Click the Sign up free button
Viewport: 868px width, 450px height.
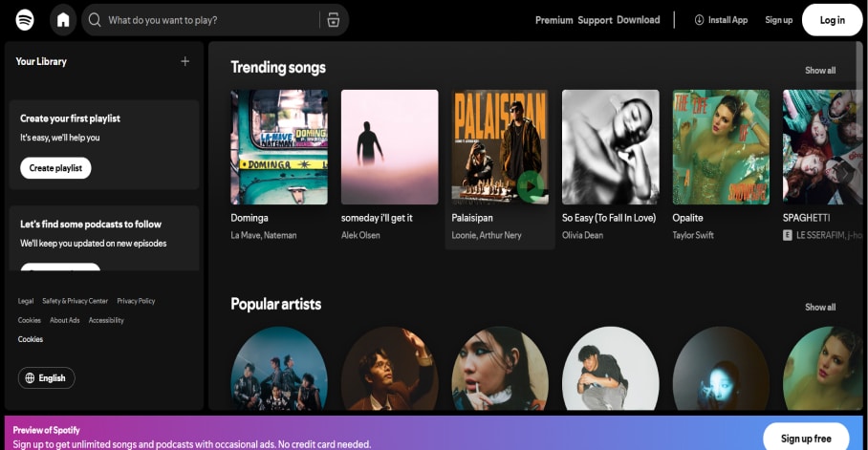click(x=805, y=438)
